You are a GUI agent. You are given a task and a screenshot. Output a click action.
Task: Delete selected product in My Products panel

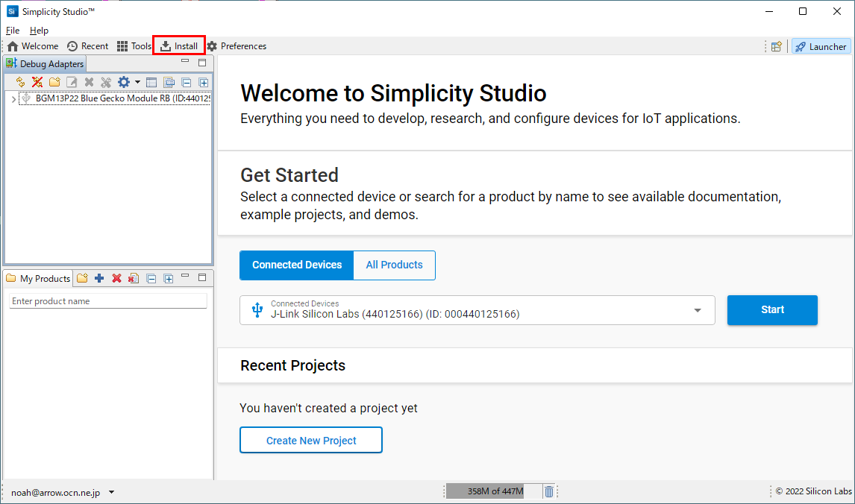(x=116, y=278)
